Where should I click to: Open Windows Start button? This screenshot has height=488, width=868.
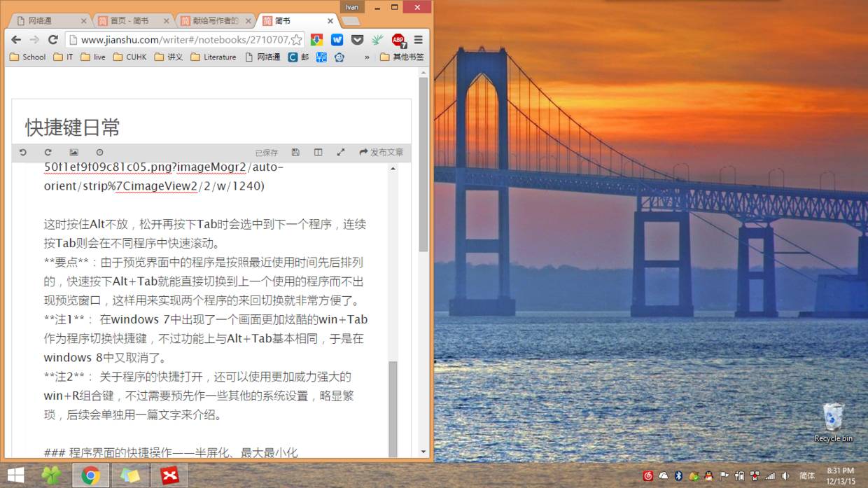click(x=15, y=475)
